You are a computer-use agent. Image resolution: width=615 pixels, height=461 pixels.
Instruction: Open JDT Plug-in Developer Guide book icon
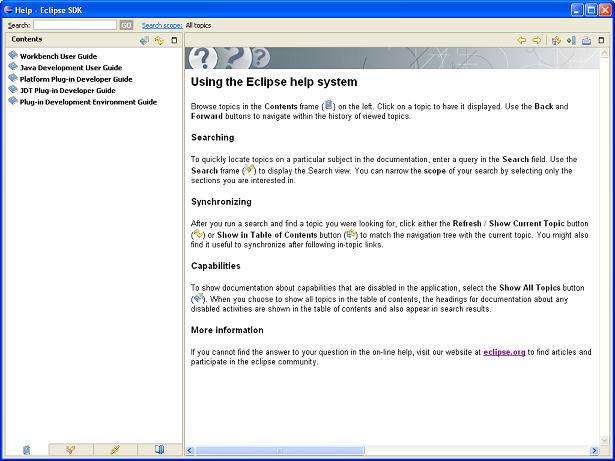(x=13, y=89)
